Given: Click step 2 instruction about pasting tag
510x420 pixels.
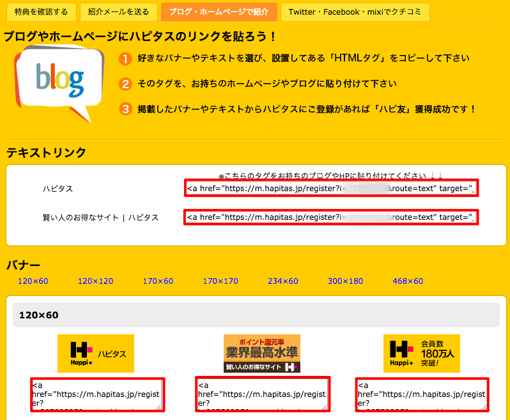Looking at the screenshot, I should (267, 84).
